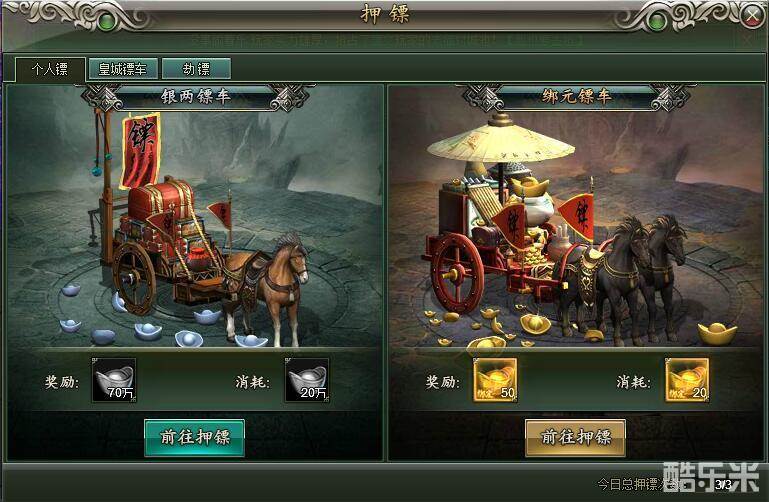Click the gold 前往押镖 button
The image size is (769, 502).
(x=575, y=438)
